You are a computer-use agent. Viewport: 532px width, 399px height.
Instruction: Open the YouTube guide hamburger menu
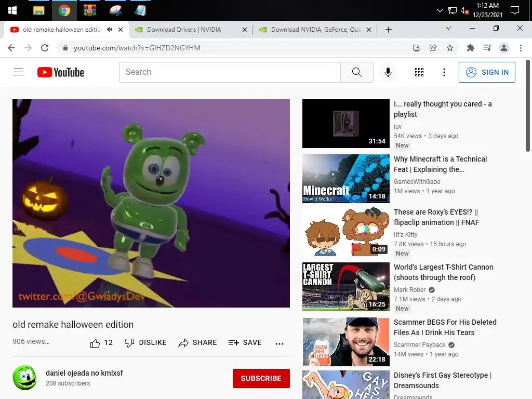19,72
